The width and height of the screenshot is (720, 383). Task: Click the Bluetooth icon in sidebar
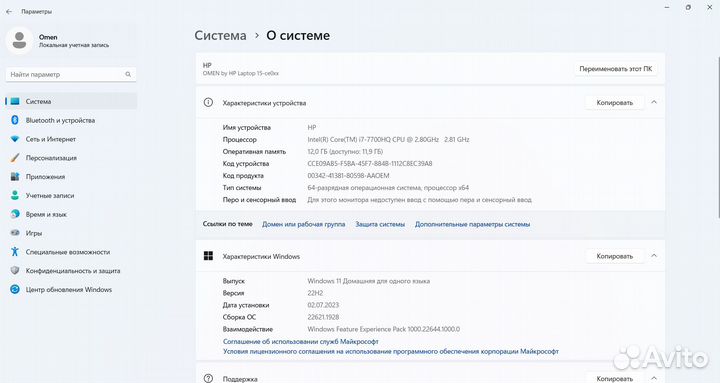click(15, 120)
